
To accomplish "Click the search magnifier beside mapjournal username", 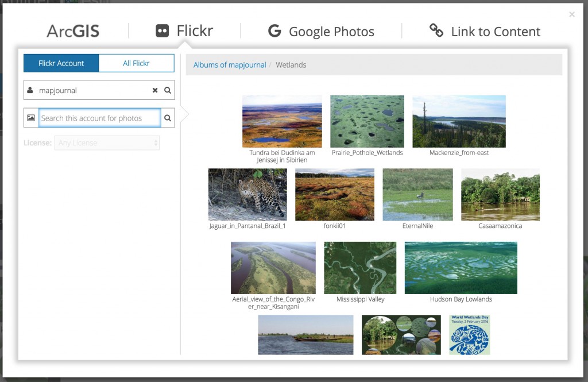I will (168, 90).
